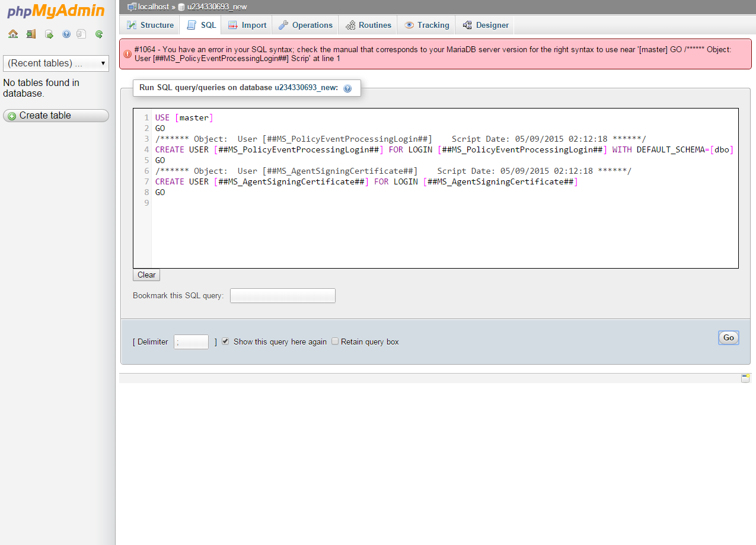This screenshot has width=756, height=545.
Task: Clear the SQL query box
Action: pos(146,275)
